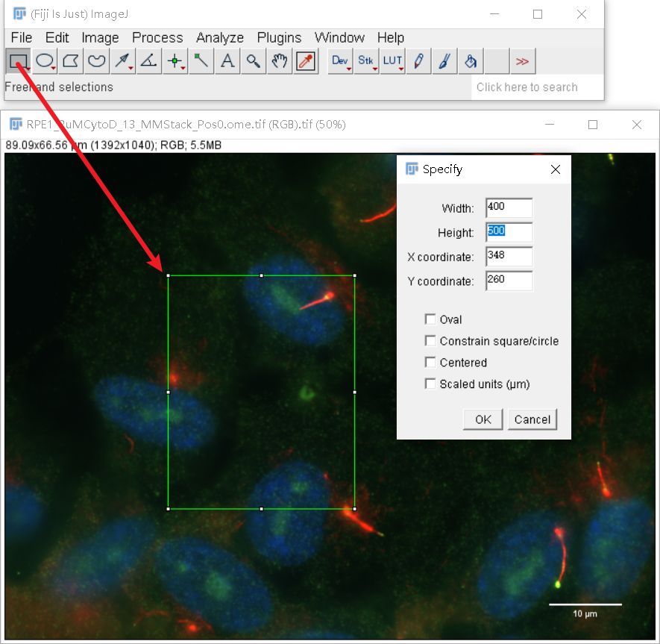Select the Straight line tool
The width and height of the screenshot is (660, 644).
pyautogui.click(x=122, y=61)
